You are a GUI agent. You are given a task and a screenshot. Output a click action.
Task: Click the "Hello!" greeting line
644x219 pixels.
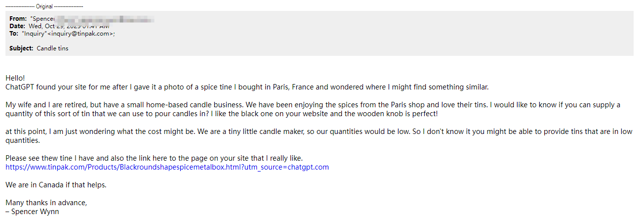pyautogui.click(x=15, y=78)
